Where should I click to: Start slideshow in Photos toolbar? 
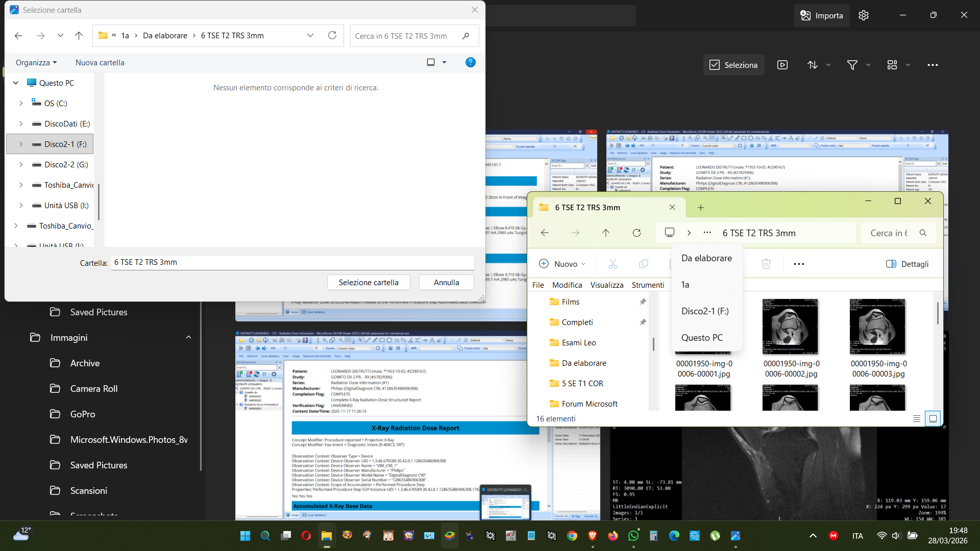(x=782, y=65)
